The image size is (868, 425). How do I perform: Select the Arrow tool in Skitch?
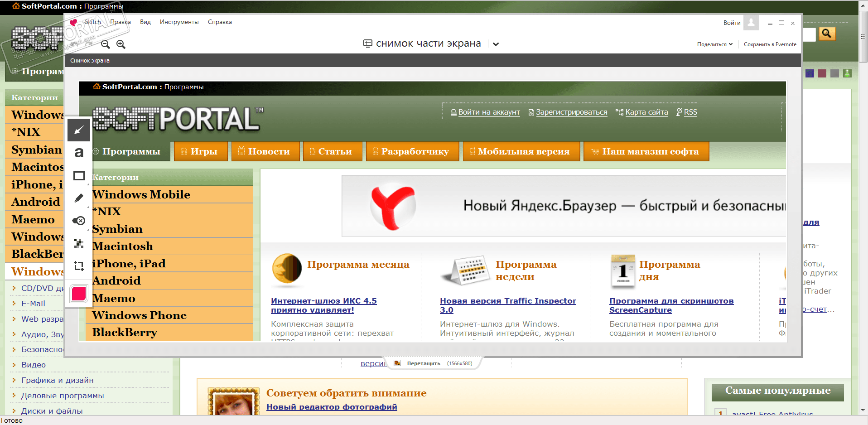point(79,130)
